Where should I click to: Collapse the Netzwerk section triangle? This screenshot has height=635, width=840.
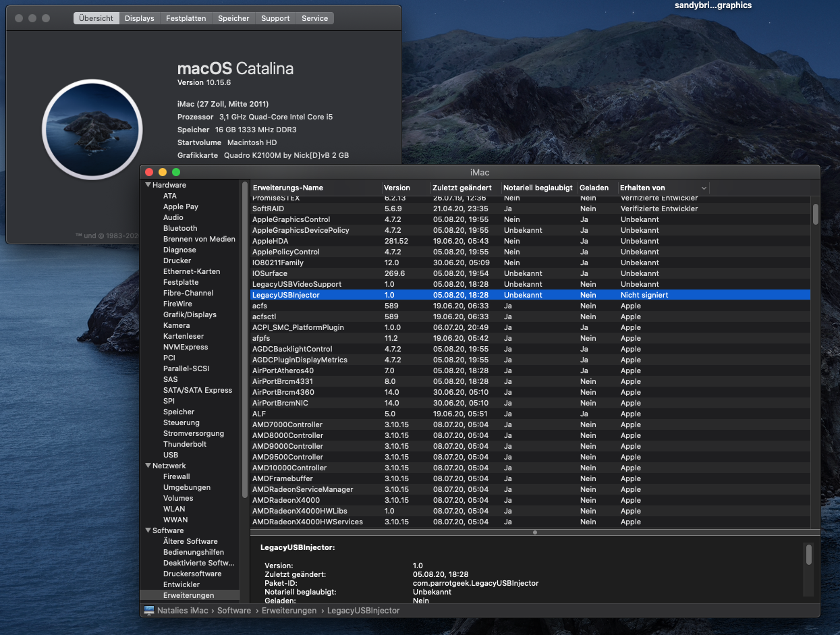(x=148, y=466)
